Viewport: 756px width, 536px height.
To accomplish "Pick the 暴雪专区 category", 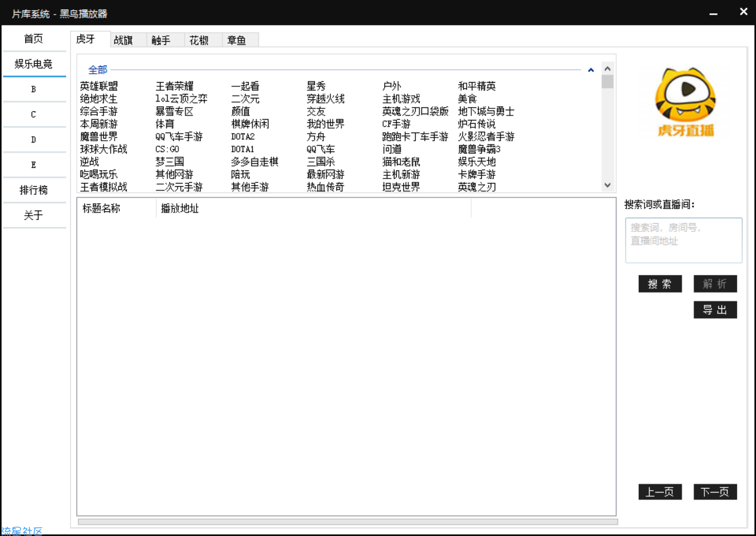I will pos(175,112).
